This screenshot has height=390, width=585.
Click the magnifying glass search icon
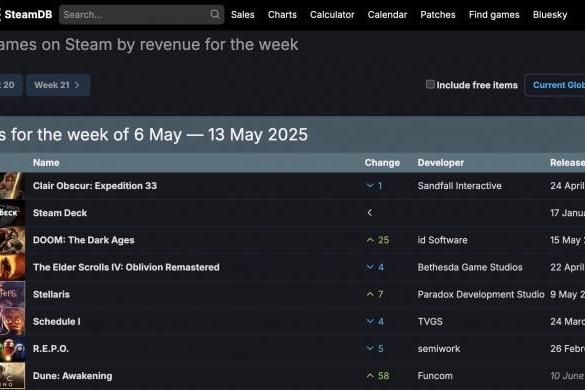[215, 14]
